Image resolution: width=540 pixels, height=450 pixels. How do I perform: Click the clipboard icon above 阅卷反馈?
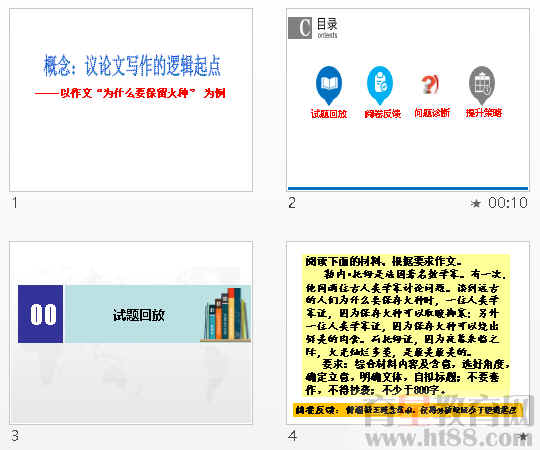click(380, 85)
